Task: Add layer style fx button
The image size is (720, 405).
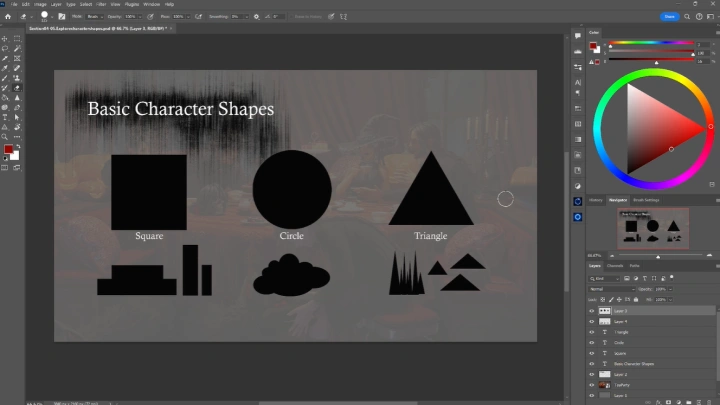Action: click(658, 402)
